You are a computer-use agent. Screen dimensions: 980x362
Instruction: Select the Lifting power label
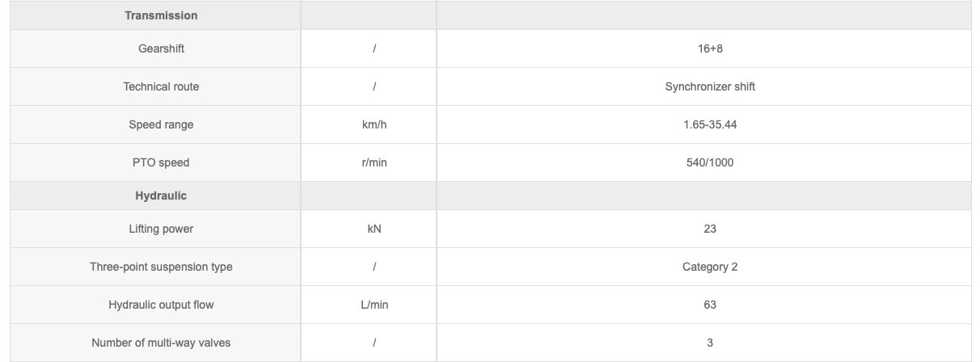[161, 229]
